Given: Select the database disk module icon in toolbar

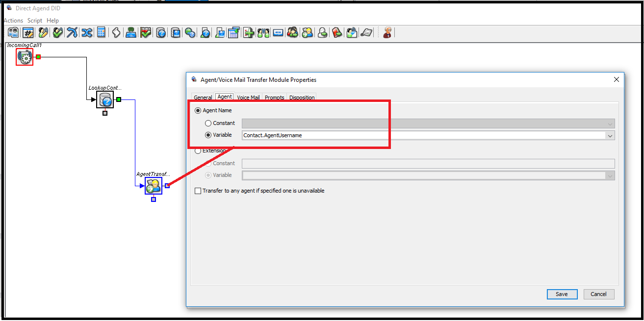Looking at the screenshot, I should point(176,33).
